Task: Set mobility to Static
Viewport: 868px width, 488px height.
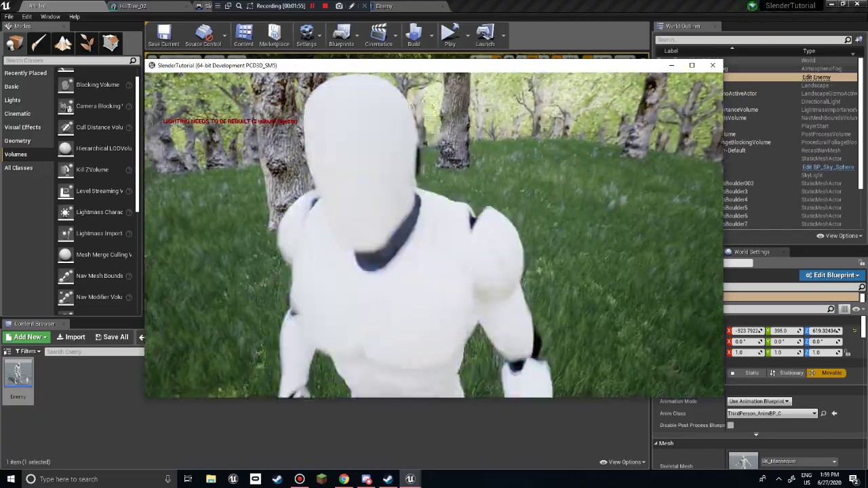Action: point(746,373)
